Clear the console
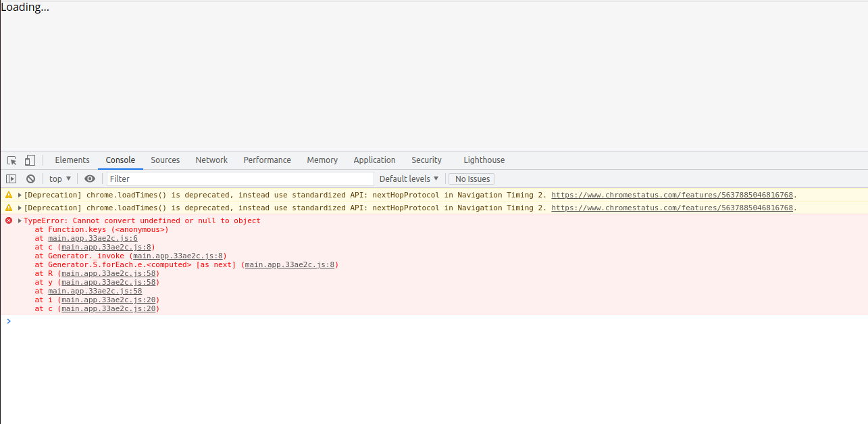This screenshot has width=868, height=424. [x=30, y=178]
